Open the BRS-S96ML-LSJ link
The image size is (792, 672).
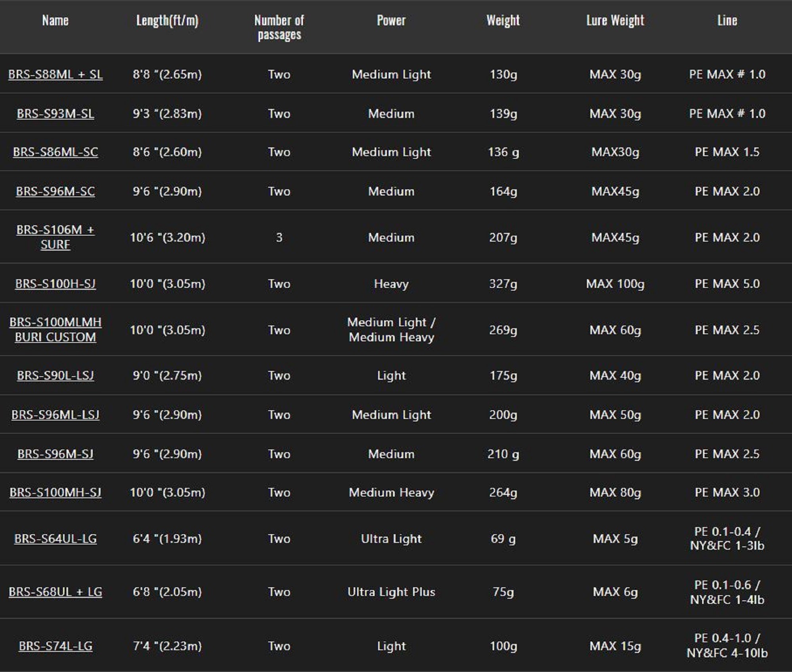pyautogui.click(x=55, y=415)
